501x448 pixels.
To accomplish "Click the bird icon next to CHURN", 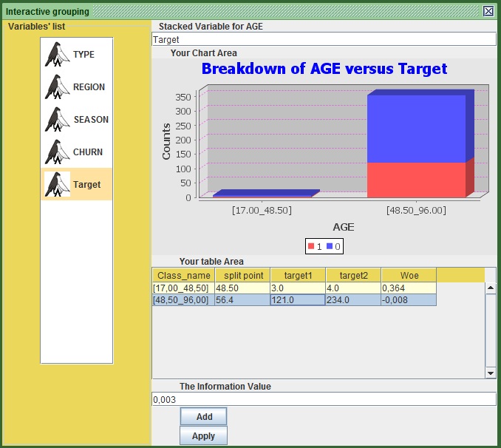I will point(57,152).
